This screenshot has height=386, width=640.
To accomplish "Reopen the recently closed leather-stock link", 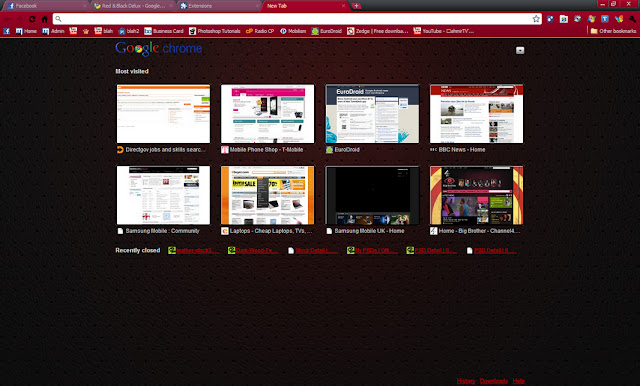I will (x=198, y=251).
